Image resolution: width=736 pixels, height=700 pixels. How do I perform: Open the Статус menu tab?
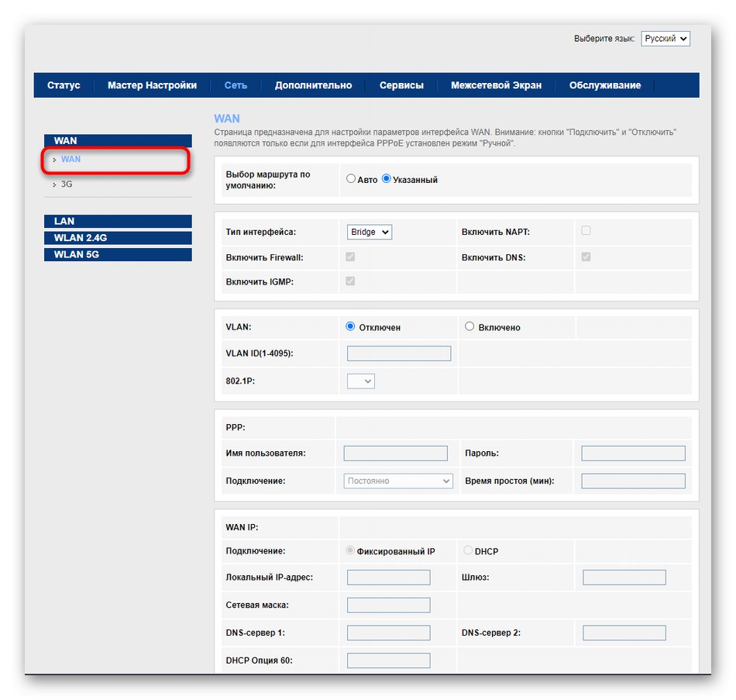(x=64, y=85)
